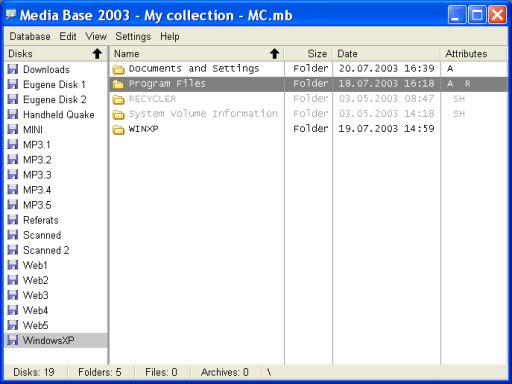512x384 pixels.
Task: Click the Disks: 19 status entry
Action: pyautogui.click(x=34, y=372)
